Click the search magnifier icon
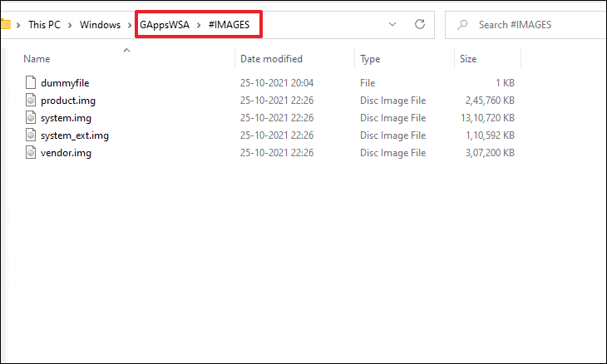Image resolution: width=607 pixels, height=364 pixels. coord(462,25)
